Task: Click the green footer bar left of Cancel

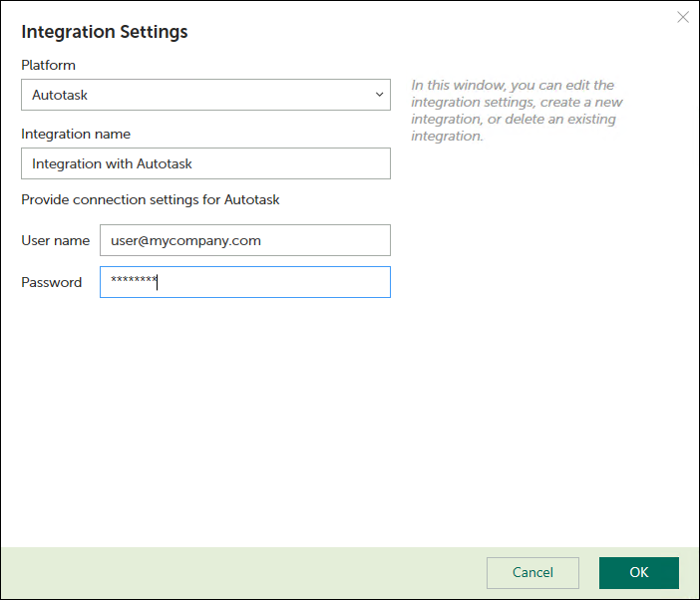Action: 239,572
